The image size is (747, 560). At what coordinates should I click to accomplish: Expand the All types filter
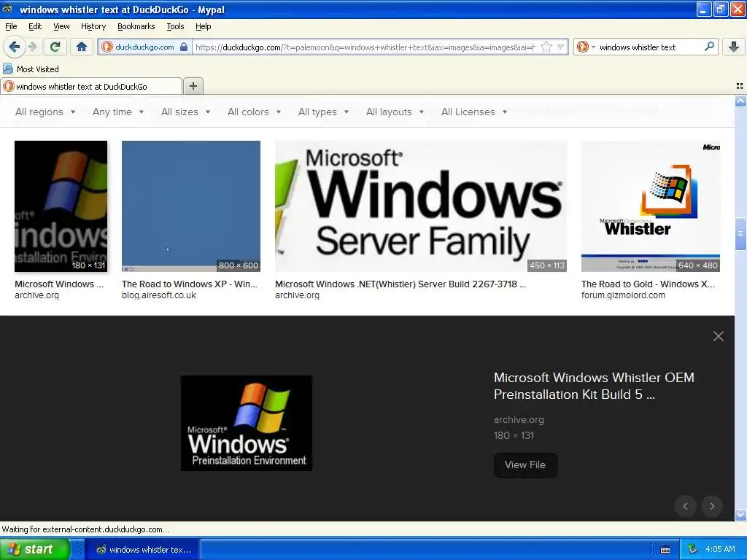click(323, 112)
